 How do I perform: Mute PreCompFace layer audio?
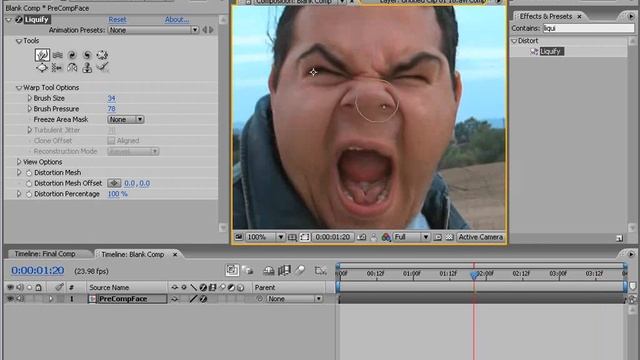pos(20,299)
